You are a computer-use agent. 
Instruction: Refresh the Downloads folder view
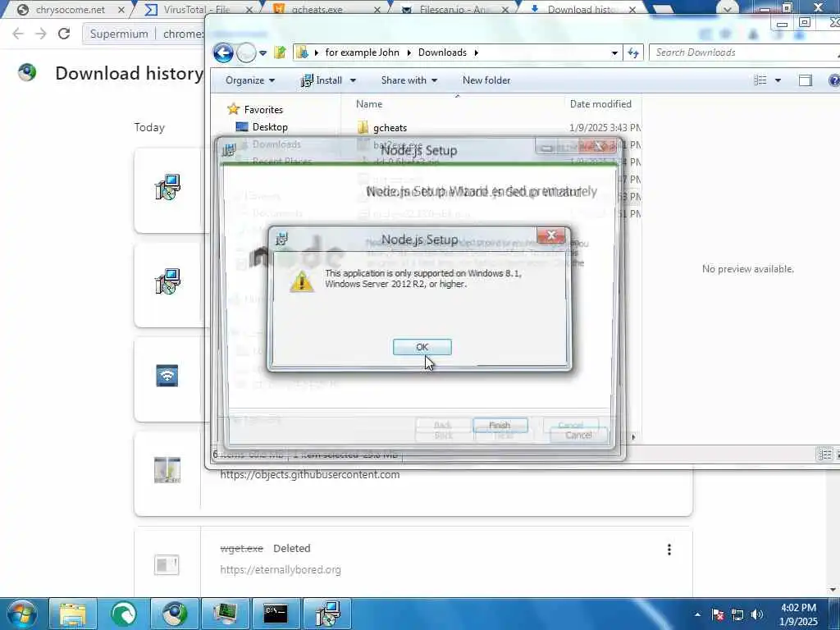tap(633, 52)
